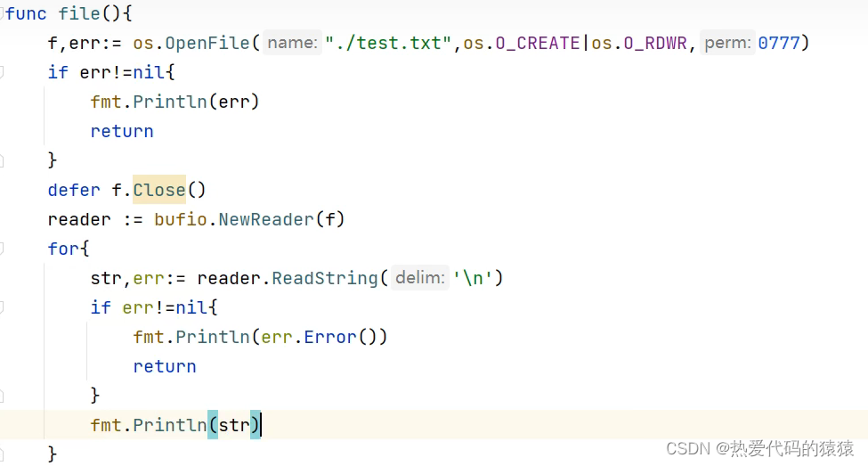Select the string "./test.txt"
Viewport: 868px width, 466px height.
pos(388,43)
